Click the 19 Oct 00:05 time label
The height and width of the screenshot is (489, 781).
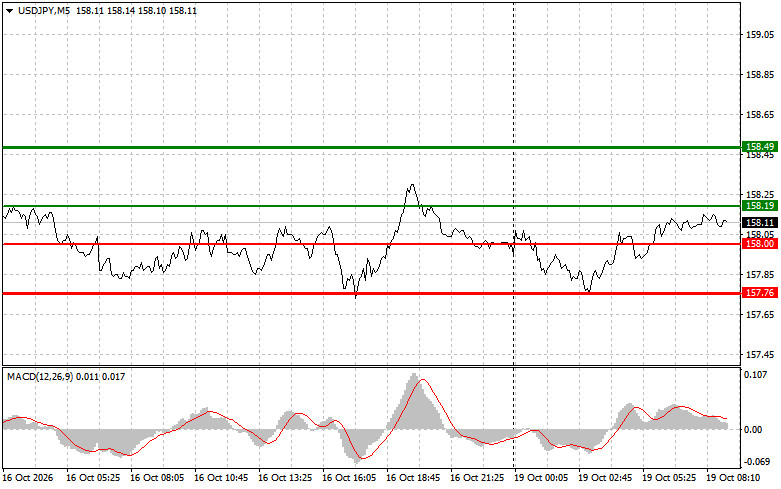click(x=541, y=478)
